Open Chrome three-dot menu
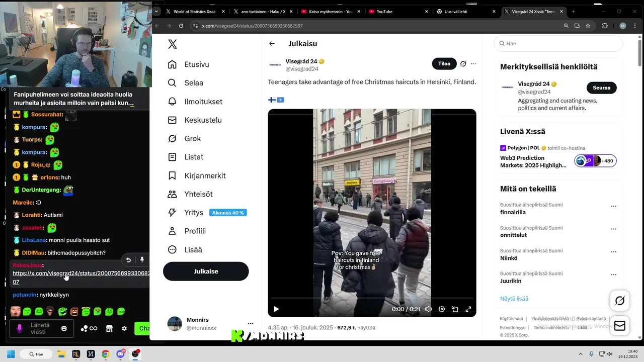Image resolution: width=644 pixels, height=362 pixels. coord(636,26)
